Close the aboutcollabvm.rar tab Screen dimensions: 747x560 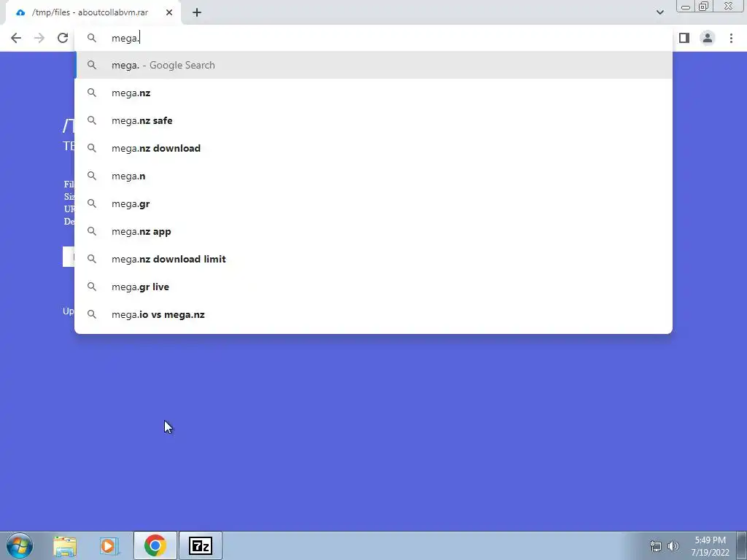(169, 12)
